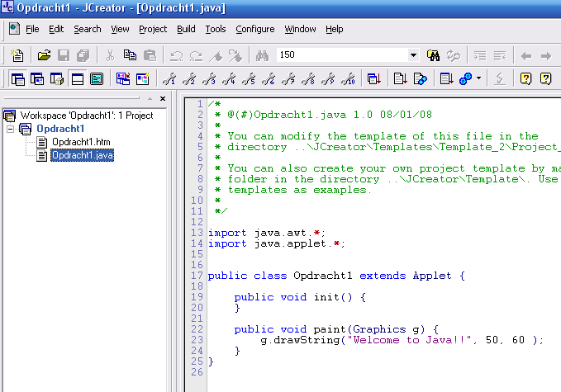Image resolution: width=561 pixels, height=392 pixels.
Task: Select Opdracht1.htm in the workspace tree
Action: point(81,142)
